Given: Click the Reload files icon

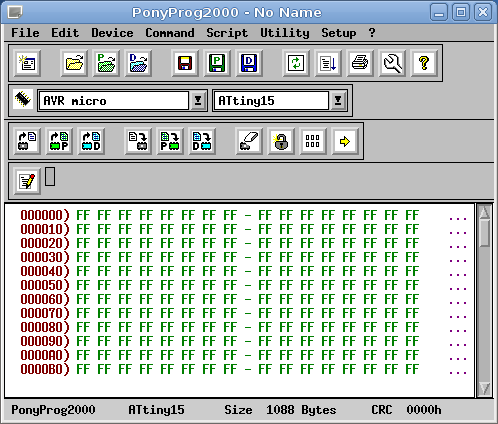Looking at the screenshot, I should tap(296, 63).
